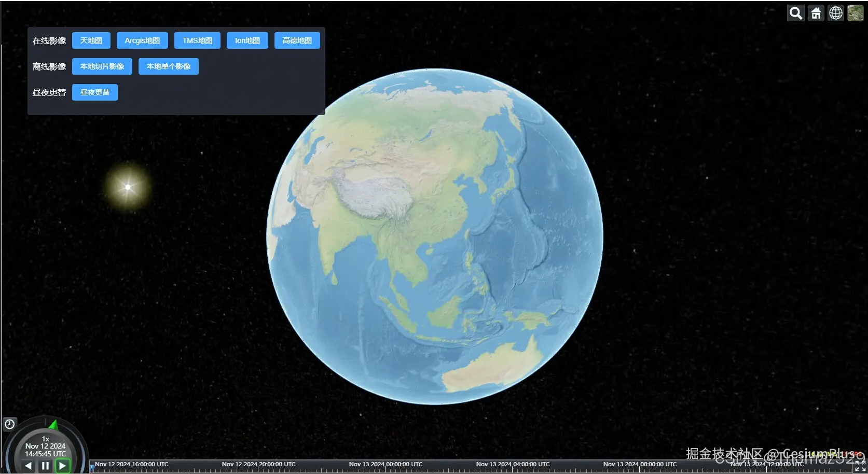Click the 天地图 imagery button
Image resolution: width=868 pixels, height=474 pixels.
coord(91,40)
